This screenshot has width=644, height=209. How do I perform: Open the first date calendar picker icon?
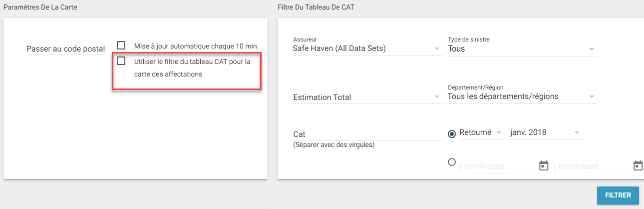[x=544, y=165]
